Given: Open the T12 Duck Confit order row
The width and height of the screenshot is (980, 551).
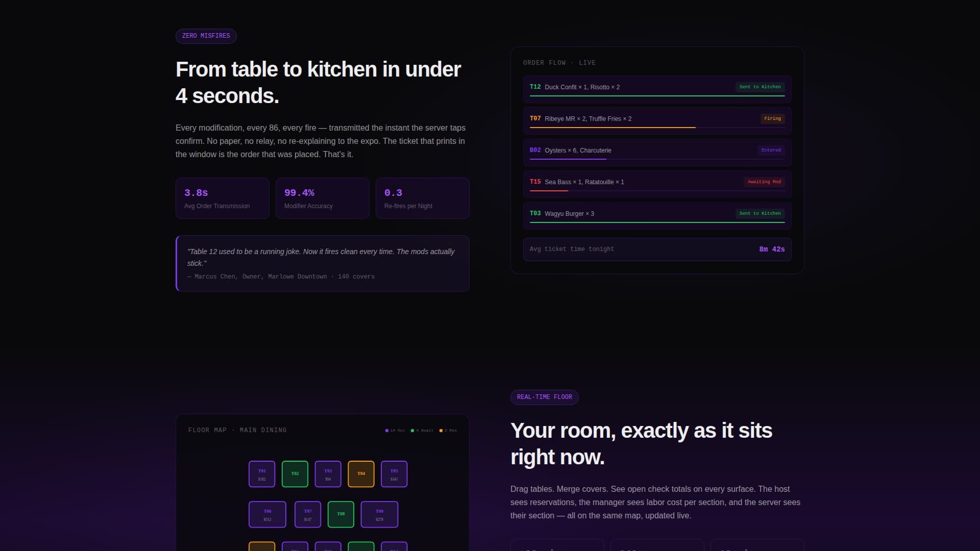Looking at the screenshot, I should [657, 89].
